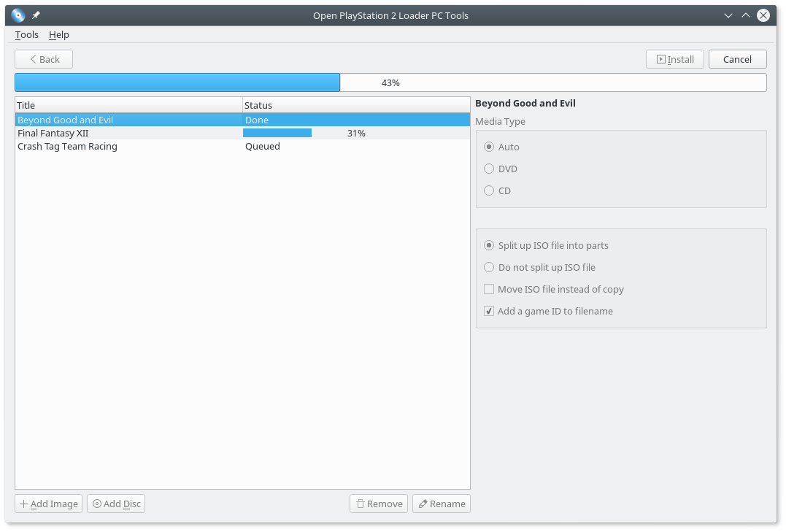This screenshot has width=786, height=532.
Task: Select the DVD media type
Action: pyautogui.click(x=500, y=169)
